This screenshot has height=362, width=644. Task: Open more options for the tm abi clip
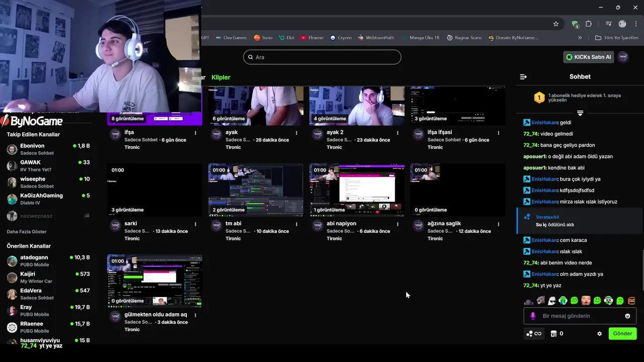click(x=296, y=224)
